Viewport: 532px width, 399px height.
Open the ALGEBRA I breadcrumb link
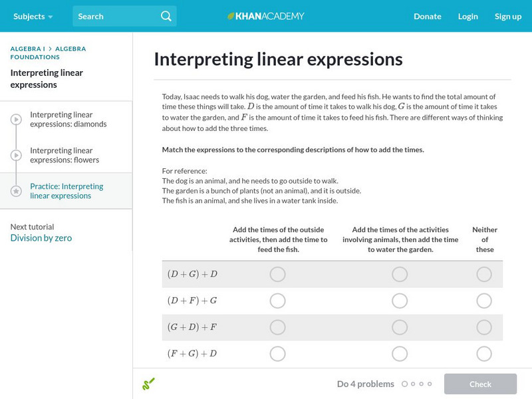pos(27,49)
